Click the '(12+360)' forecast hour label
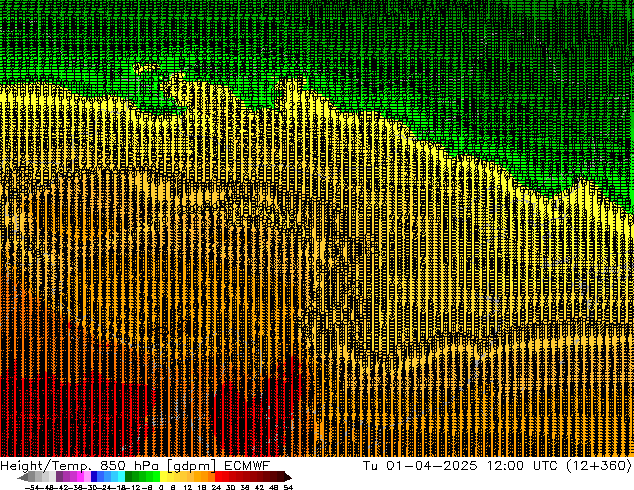 (599, 466)
